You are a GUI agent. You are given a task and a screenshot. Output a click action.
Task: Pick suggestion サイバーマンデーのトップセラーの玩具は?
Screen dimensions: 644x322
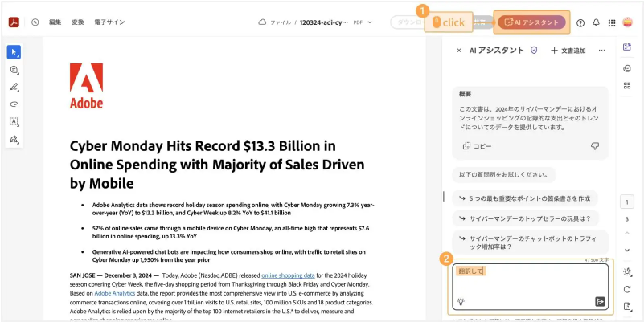(525, 218)
